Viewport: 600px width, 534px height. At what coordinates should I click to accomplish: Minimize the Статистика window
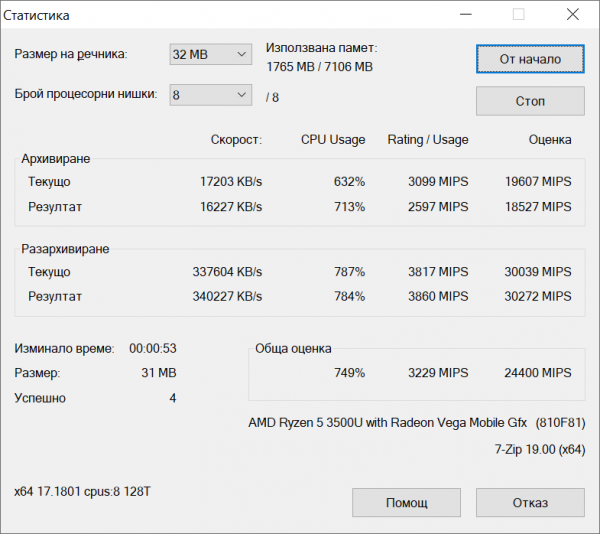pyautogui.click(x=466, y=15)
